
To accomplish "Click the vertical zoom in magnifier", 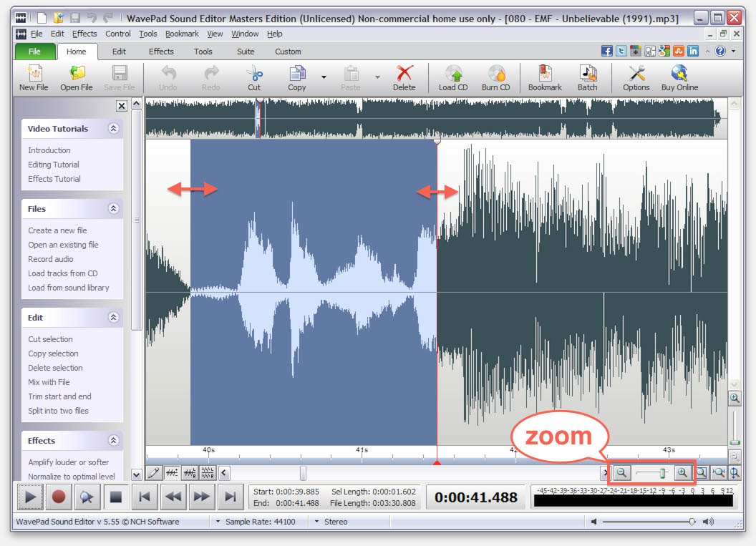I will click(735, 398).
